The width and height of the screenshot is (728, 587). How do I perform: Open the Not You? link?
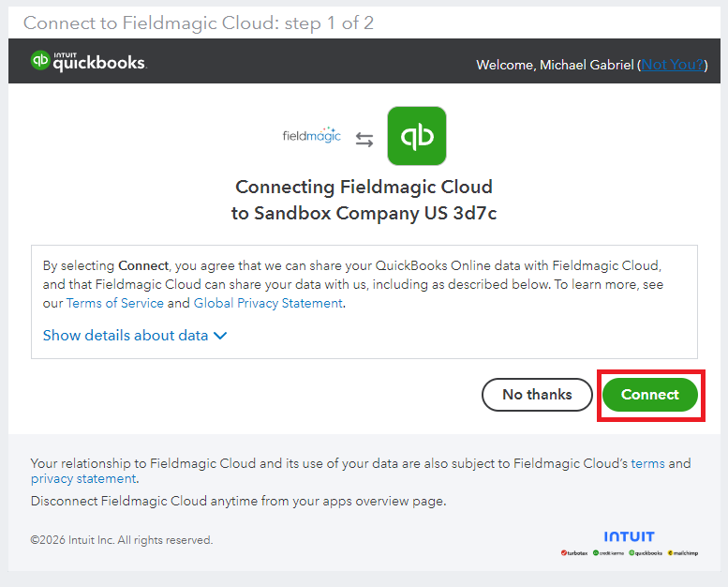pyautogui.click(x=673, y=65)
